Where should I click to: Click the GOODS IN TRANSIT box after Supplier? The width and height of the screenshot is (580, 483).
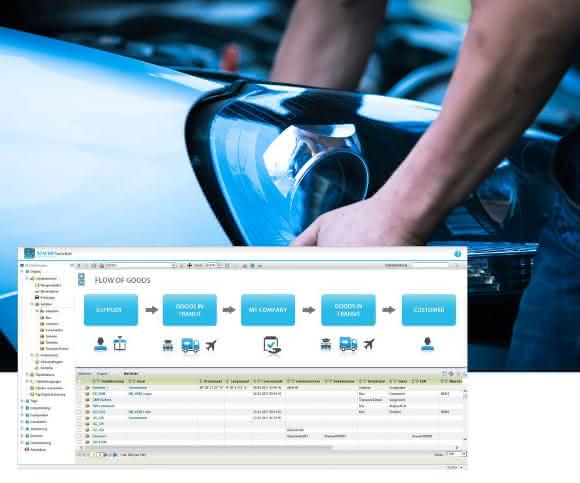[189, 310]
